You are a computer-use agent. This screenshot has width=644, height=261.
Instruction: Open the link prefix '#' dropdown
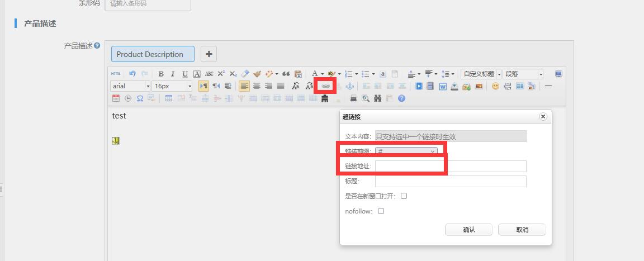(x=406, y=151)
